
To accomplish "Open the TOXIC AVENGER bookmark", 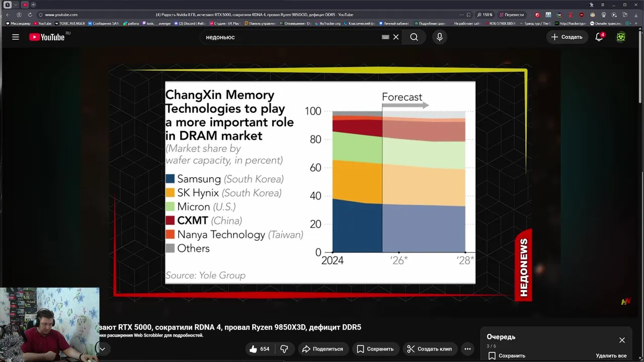I will 70,23.
